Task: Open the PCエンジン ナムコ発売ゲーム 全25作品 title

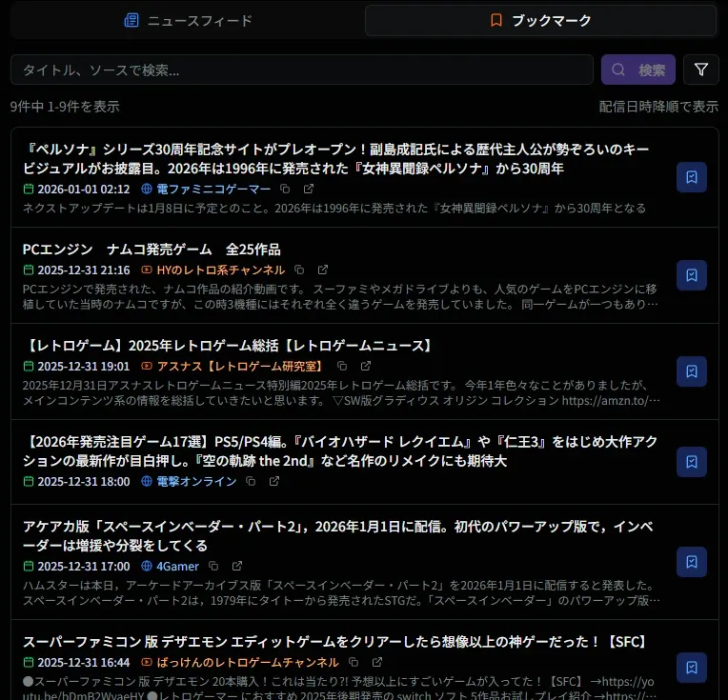Action: [152, 250]
